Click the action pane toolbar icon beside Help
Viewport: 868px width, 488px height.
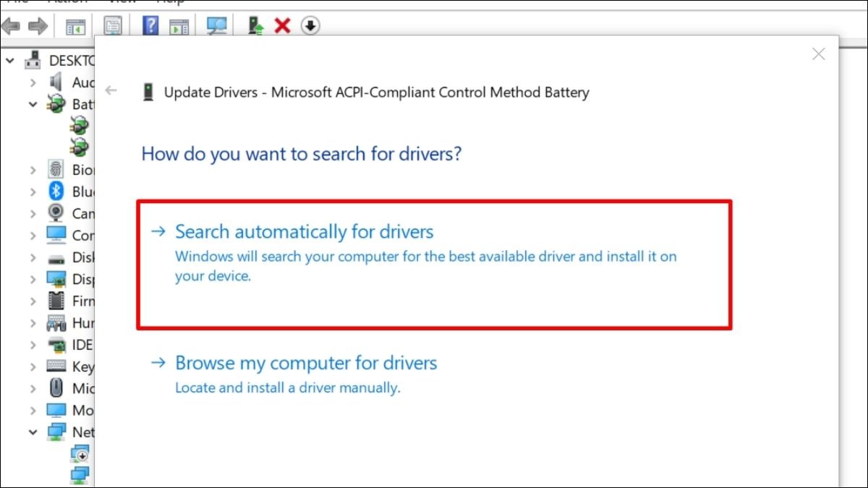[179, 27]
